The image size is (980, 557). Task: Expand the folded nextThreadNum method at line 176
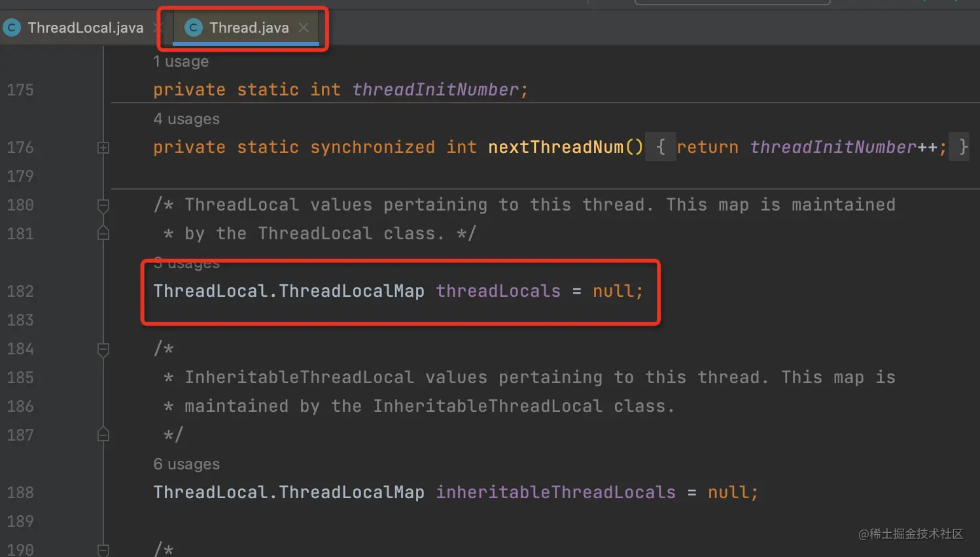click(103, 148)
